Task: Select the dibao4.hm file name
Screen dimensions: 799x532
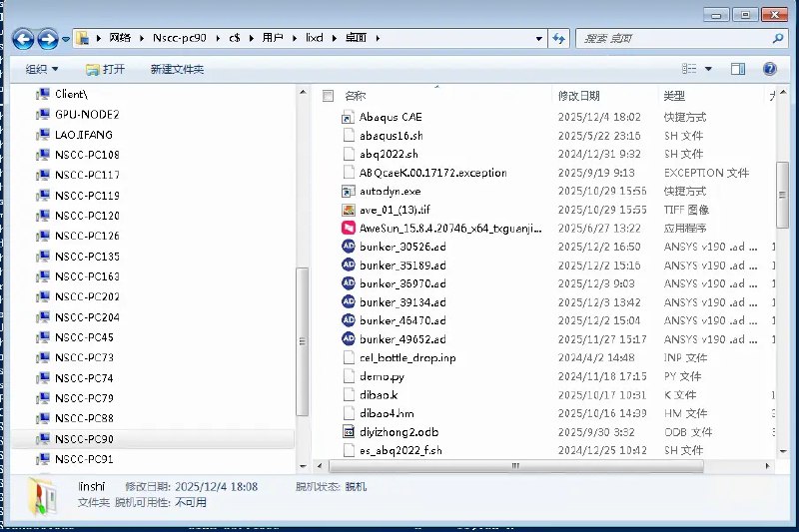Action: point(387,413)
